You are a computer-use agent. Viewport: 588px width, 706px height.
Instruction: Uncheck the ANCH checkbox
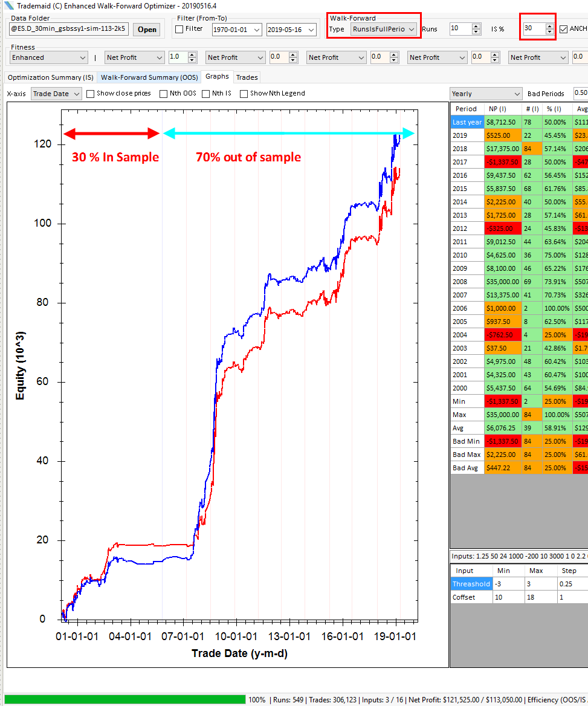563,29
